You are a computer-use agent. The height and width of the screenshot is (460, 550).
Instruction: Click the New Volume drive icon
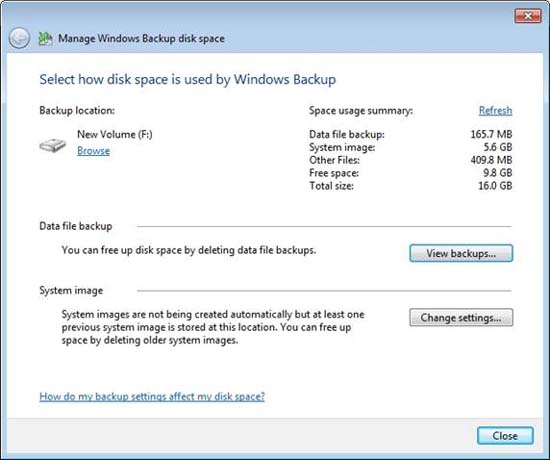click(x=53, y=145)
